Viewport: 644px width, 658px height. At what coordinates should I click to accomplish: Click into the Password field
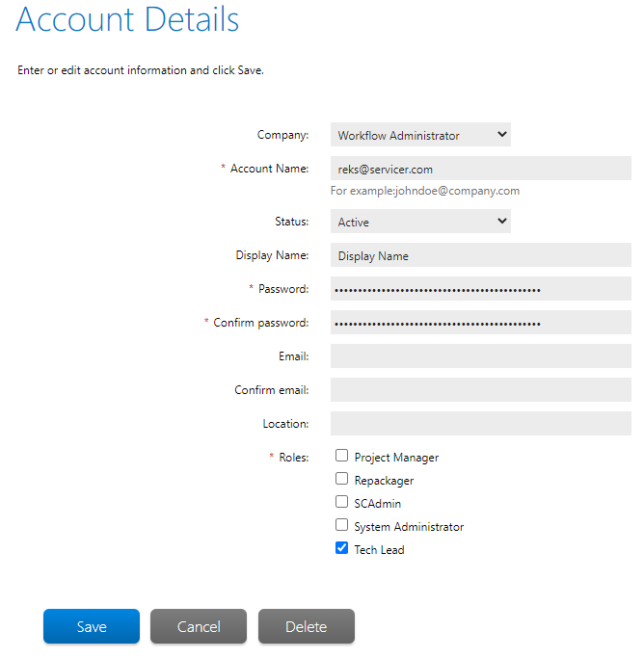click(480, 289)
